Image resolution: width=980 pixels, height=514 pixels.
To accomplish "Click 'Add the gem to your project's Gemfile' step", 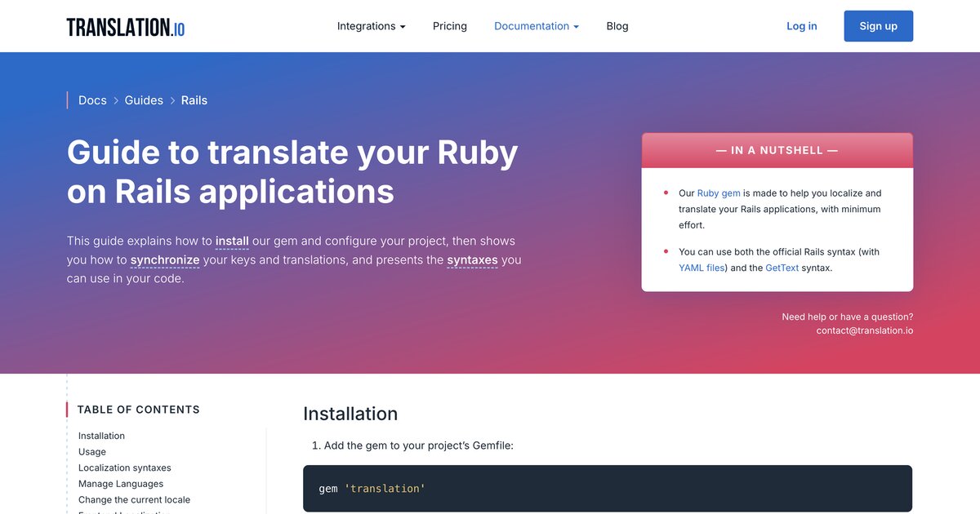I will (x=419, y=445).
